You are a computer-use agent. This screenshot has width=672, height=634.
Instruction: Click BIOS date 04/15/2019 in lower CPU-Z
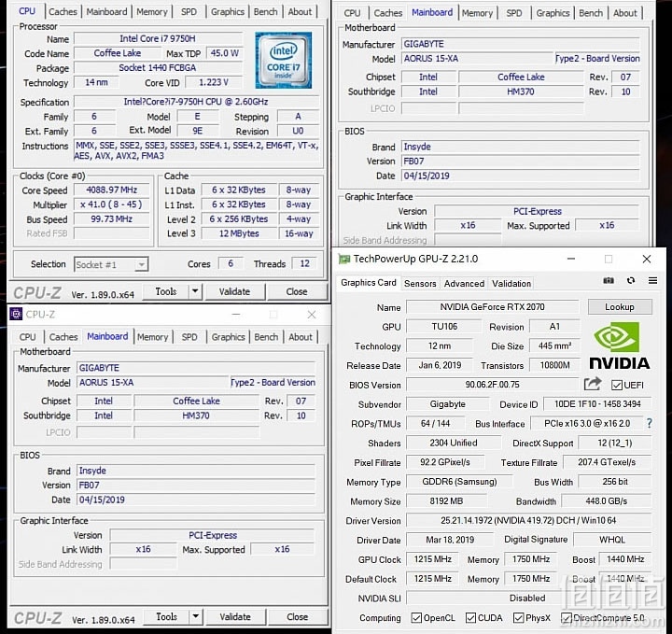pyautogui.click(x=196, y=500)
